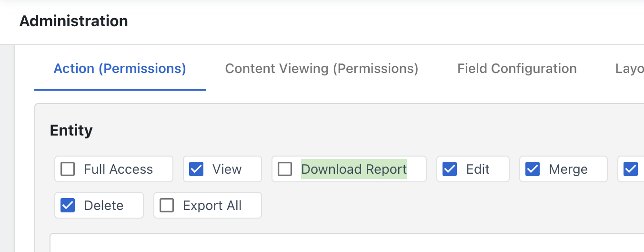Image resolution: width=644 pixels, height=252 pixels.
Task: Select the partially visible Layout tab
Action: [629, 69]
